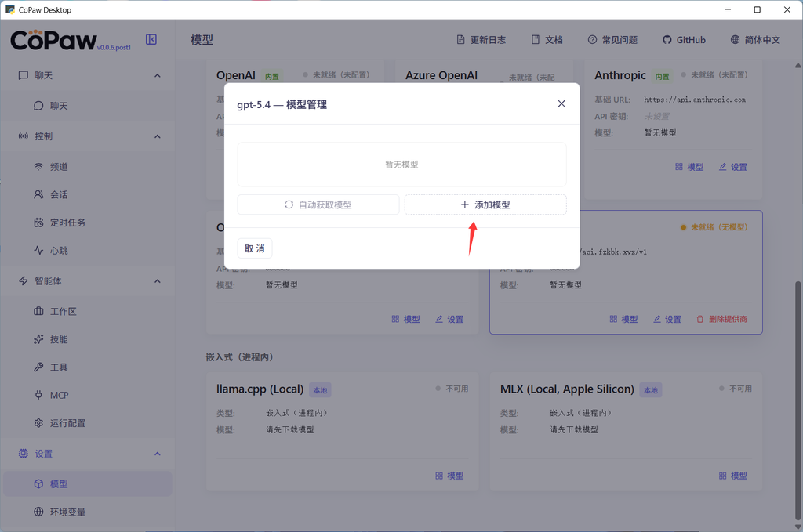
Task: Open the 简体中文 language selector
Action: 755,40
